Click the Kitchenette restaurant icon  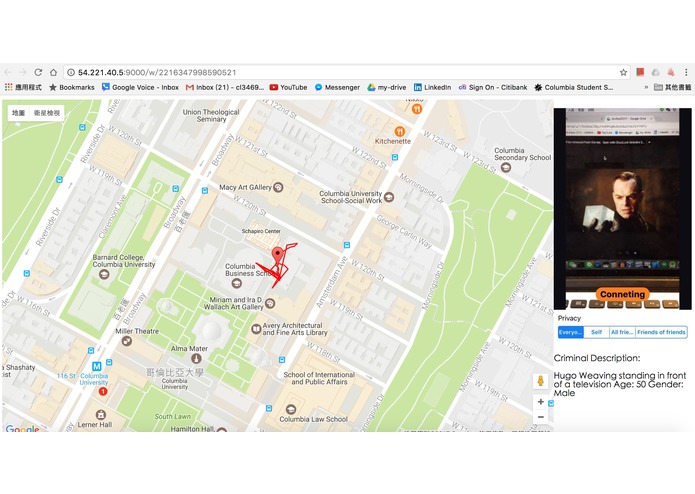(x=399, y=131)
